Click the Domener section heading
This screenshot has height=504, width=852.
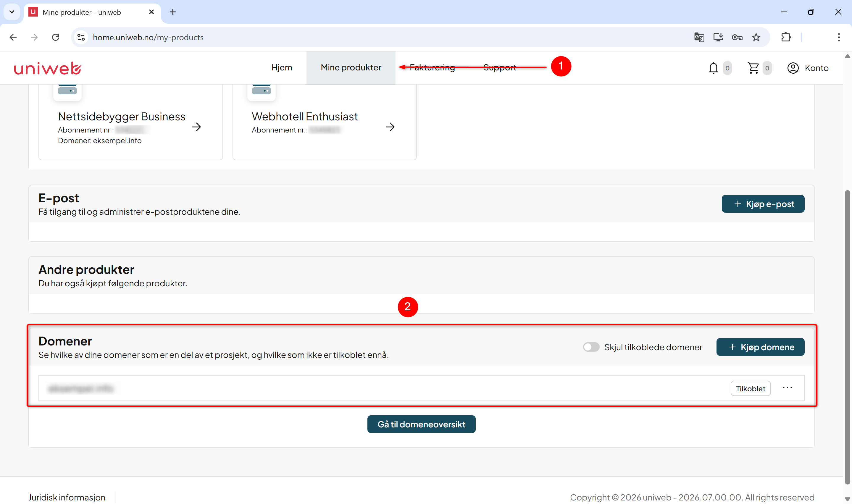pos(65,341)
